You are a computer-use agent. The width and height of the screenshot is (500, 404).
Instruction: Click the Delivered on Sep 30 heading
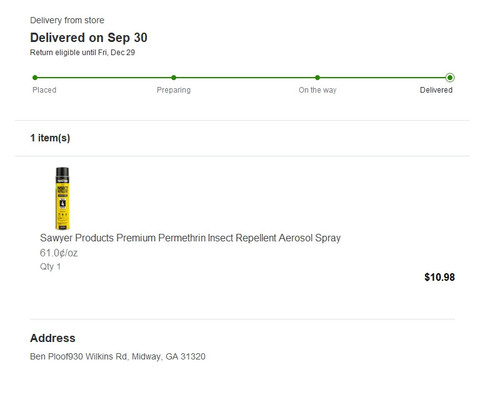tap(89, 38)
